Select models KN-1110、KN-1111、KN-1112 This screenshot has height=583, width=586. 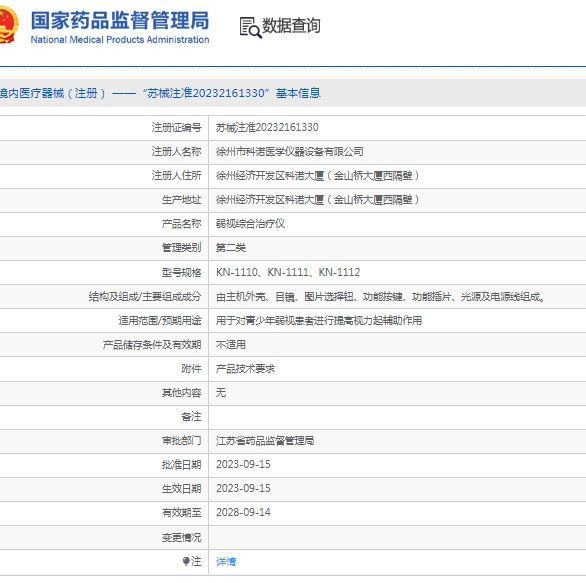click(x=288, y=272)
